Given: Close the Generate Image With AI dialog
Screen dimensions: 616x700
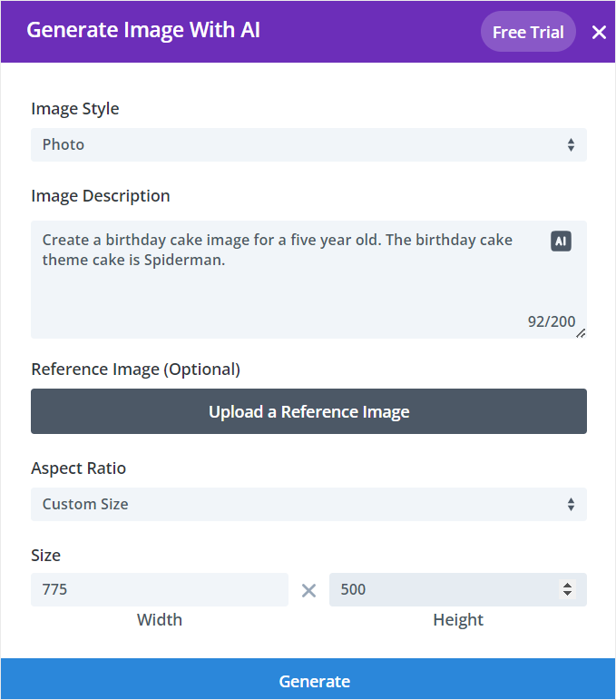Looking at the screenshot, I should [599, 32].
